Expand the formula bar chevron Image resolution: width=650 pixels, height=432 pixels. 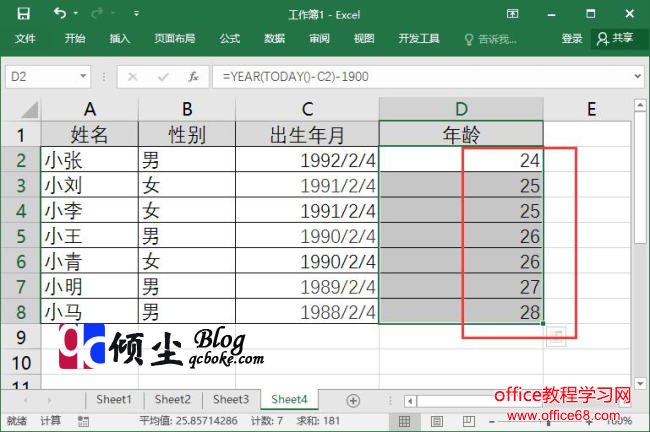(638, 76)
